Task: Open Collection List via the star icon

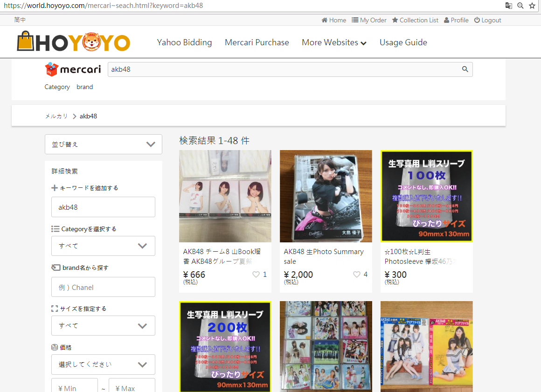Action: pos(395,20)
